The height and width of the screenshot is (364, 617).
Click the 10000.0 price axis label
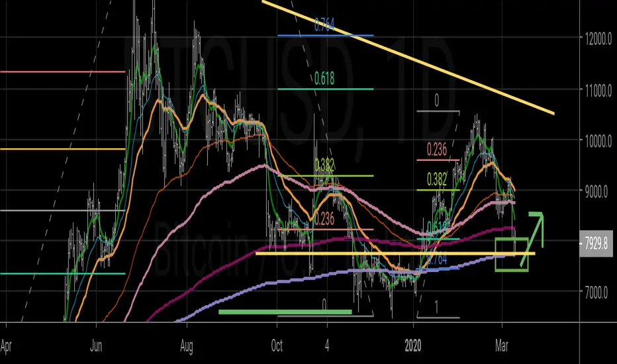[598, 141]
